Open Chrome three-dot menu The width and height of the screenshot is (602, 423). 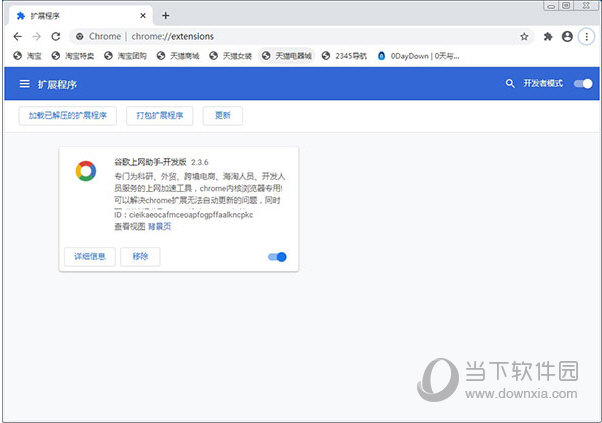(x=586, y=37)
